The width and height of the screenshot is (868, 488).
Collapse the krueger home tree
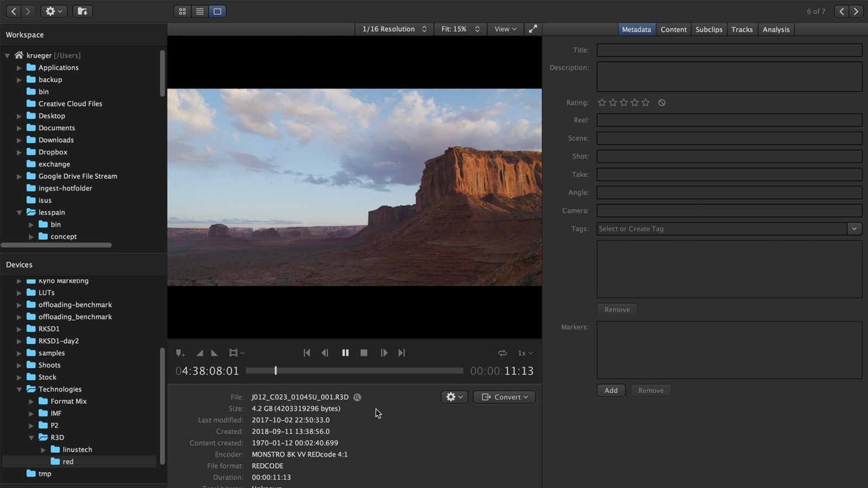coord(8,55)
